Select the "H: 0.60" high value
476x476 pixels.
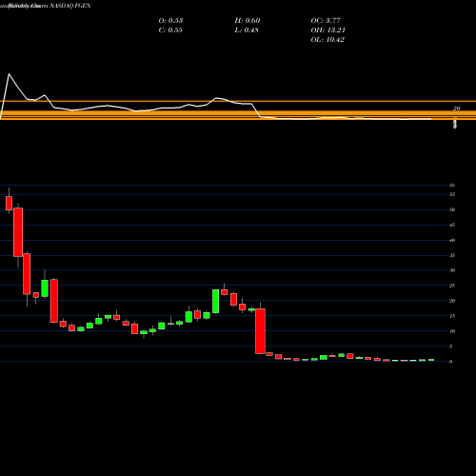(x=248, y=20)
